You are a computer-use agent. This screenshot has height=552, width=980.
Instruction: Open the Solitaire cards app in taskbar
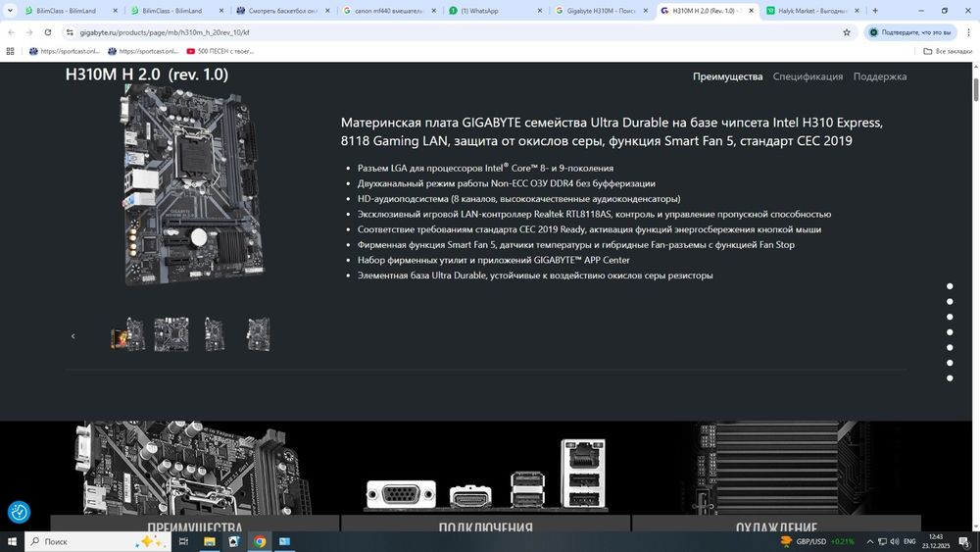tap(234, 541)
